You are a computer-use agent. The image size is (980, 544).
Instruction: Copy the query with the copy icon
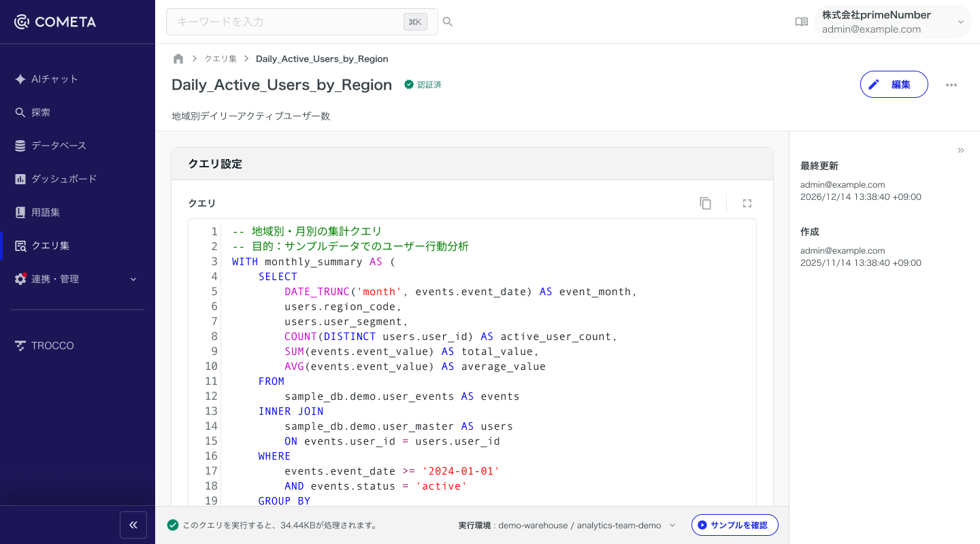click(x=706, y=203)
